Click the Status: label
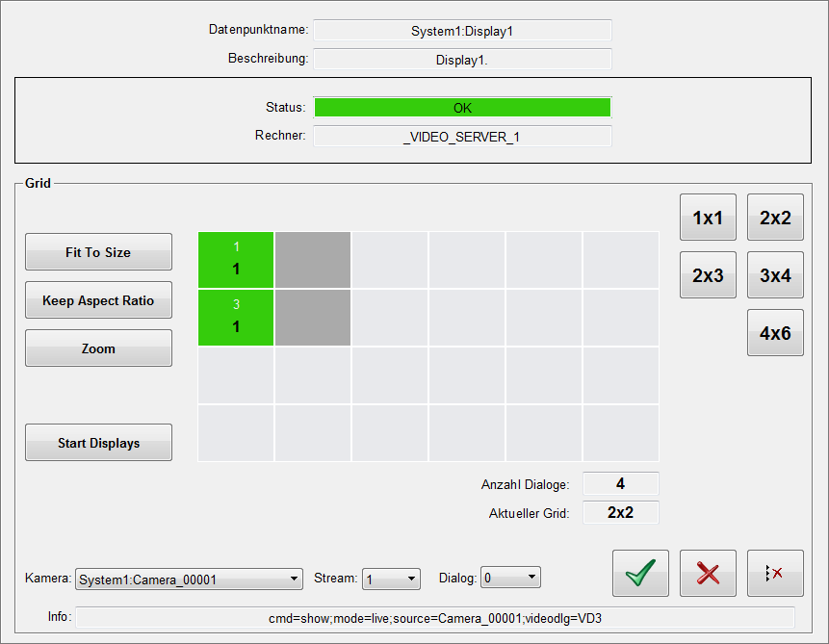 point(286,108)
